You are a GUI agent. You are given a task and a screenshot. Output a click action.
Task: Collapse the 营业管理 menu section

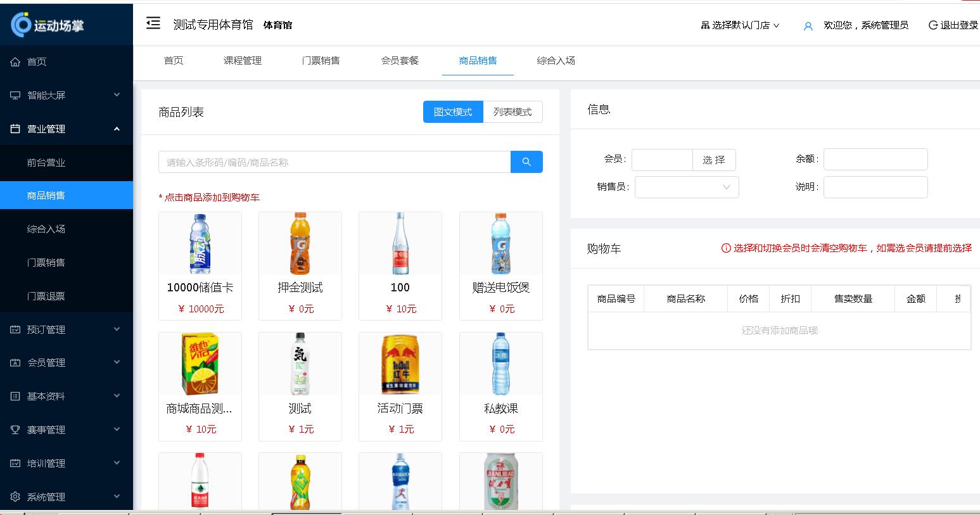(117, 129)
